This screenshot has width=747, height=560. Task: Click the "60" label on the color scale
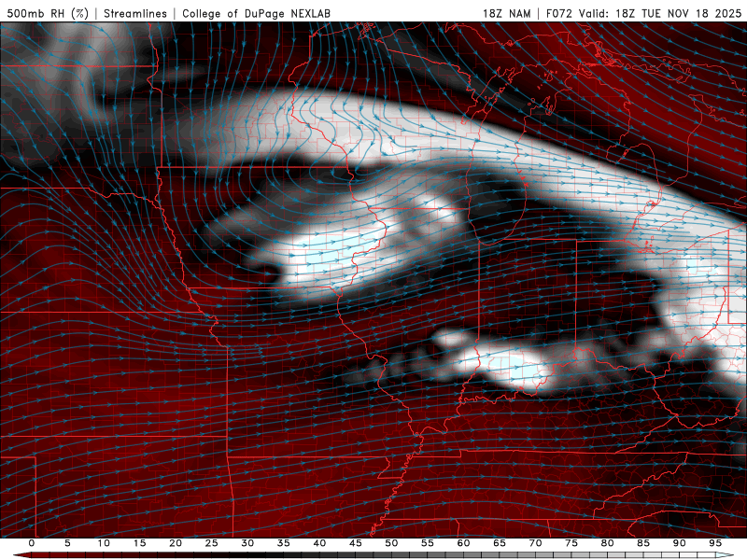[x=463, y=543]
